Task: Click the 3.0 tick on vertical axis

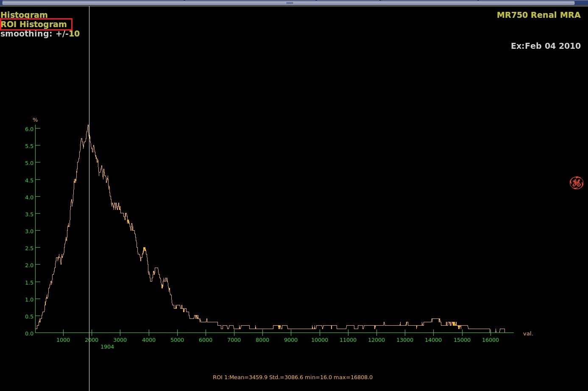Action: 29,231
